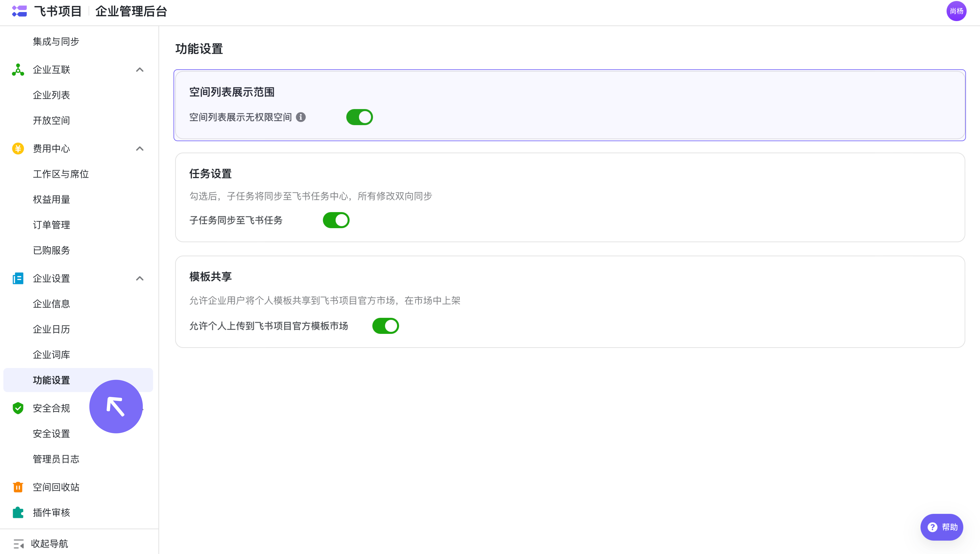Select 功能设置 in sidebar
The image size is (980, 554).
(78, 380)
